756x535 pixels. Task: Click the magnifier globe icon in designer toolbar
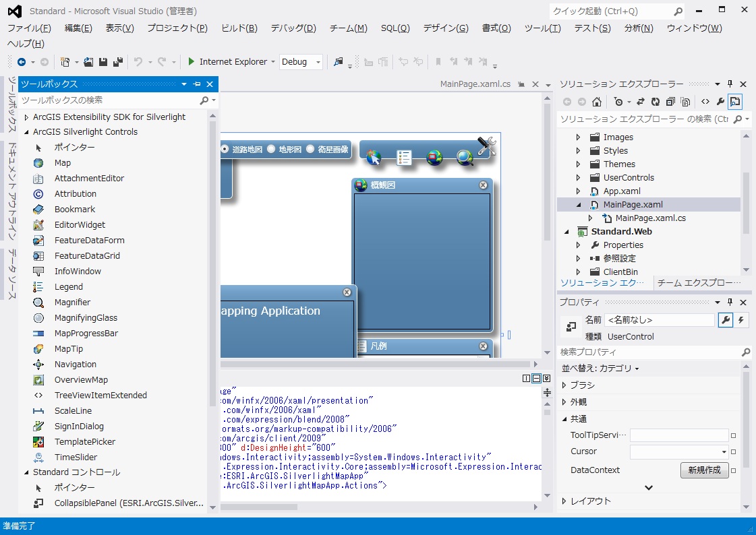coord(465,157)
